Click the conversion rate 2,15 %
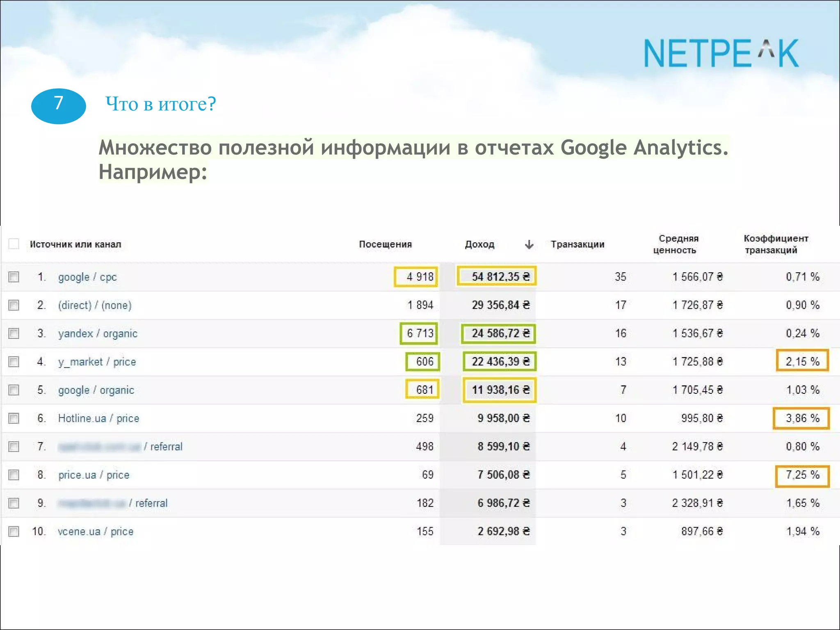840x630 pixels. click(x=803, y=362)
